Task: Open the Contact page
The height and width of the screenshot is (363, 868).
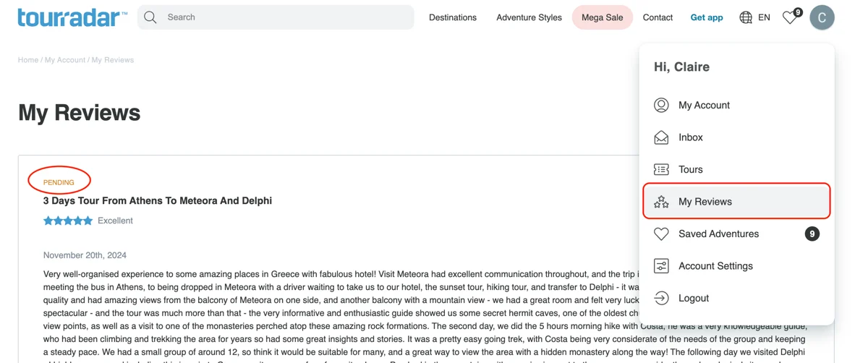Action: (658, 17)
